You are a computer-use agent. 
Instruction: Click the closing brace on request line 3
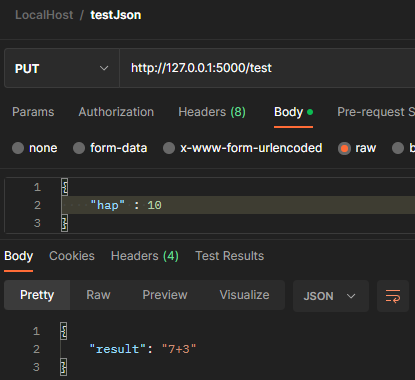click(65, 223)
